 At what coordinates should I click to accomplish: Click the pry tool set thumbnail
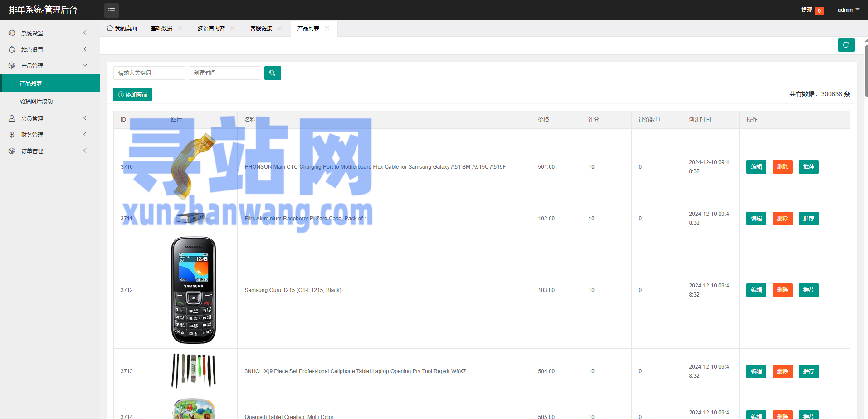pyautogui.click(x=194, y=371)
